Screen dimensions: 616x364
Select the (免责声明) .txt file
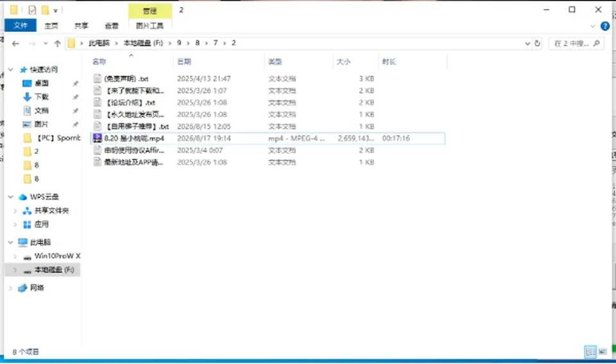126,79
